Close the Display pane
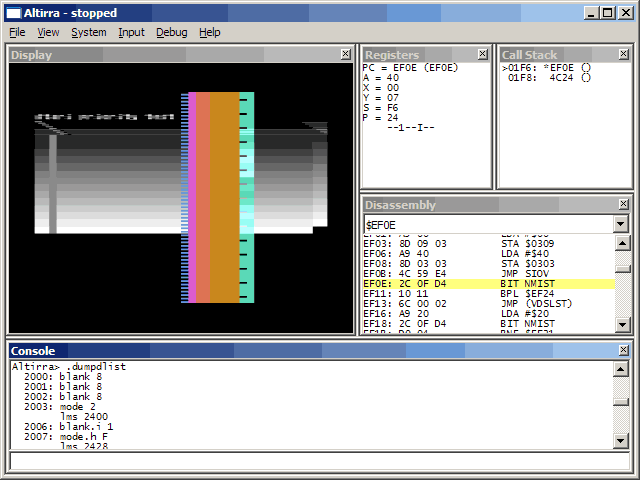640x480 pixels. click(x=345, y=54)
